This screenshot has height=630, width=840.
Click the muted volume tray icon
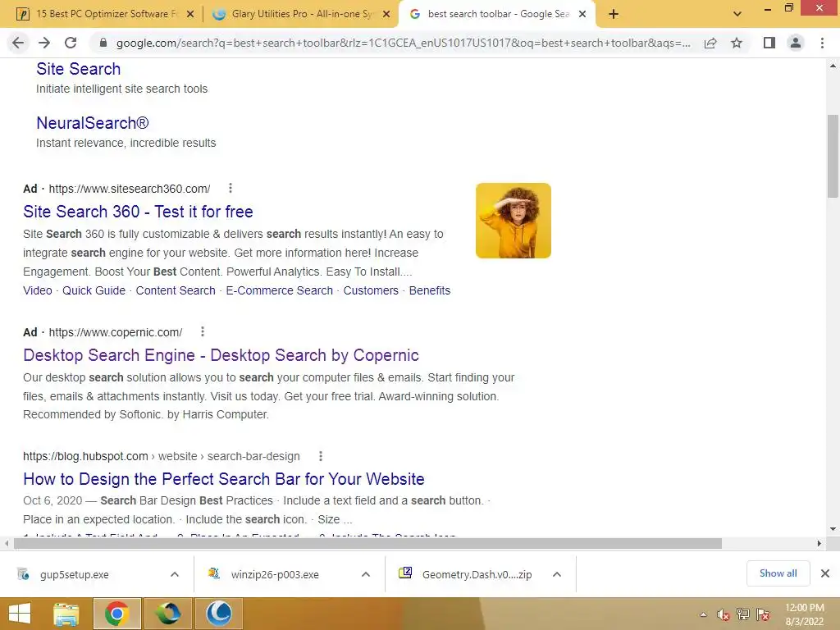(x=724, y=614)
